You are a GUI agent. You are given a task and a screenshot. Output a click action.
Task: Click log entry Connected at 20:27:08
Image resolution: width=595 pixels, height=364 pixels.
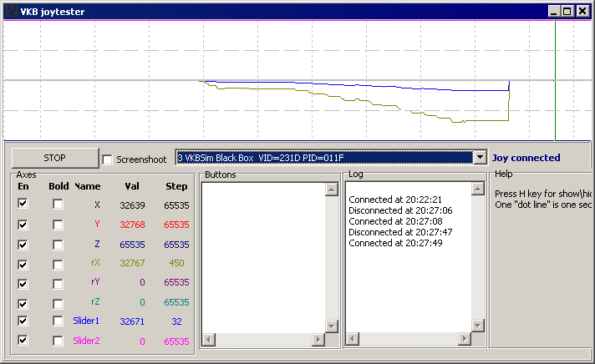[395, 221]
